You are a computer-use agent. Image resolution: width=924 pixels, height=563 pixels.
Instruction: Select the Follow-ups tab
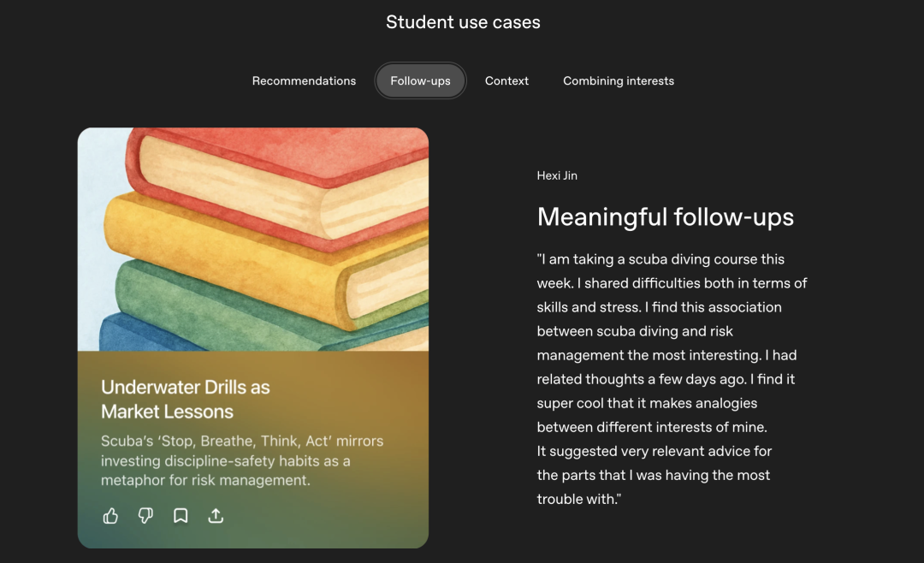tap(420, 81)
